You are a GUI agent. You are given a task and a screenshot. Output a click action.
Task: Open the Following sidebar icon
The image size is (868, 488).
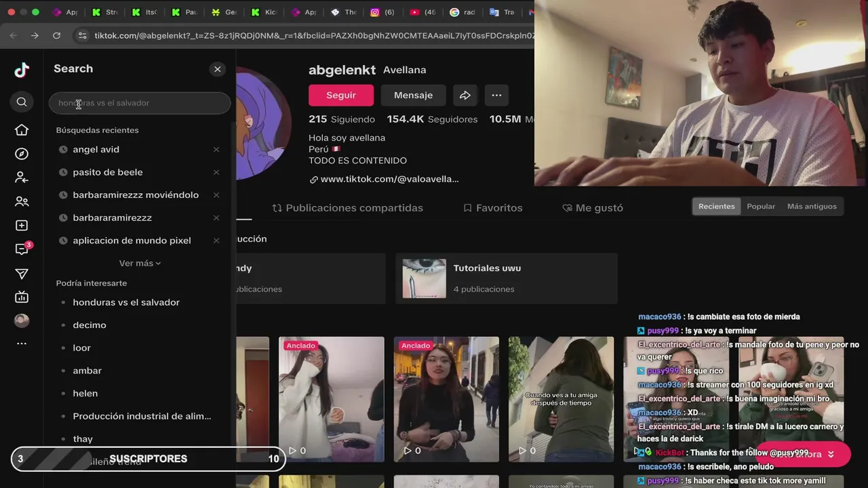point(22,178)
